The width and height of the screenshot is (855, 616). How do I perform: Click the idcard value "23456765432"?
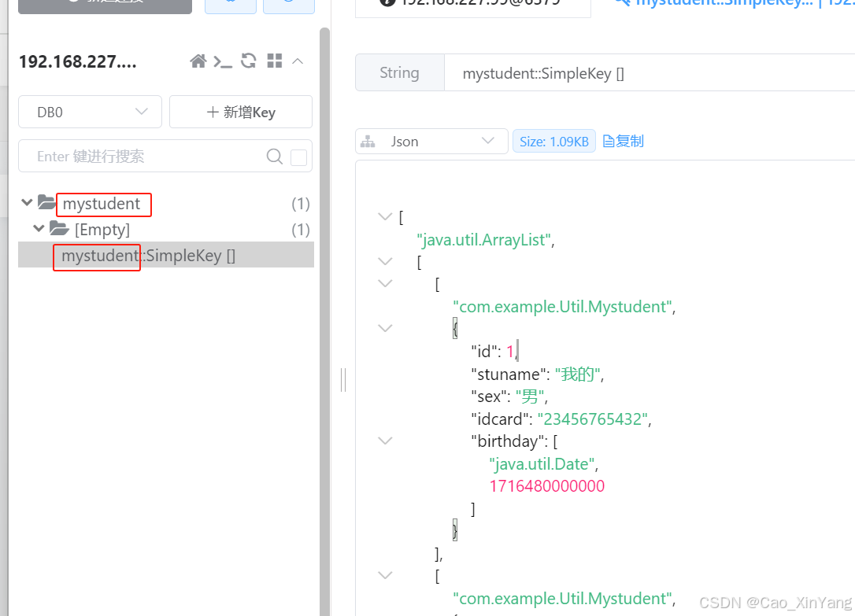click(x=593, y=419)
